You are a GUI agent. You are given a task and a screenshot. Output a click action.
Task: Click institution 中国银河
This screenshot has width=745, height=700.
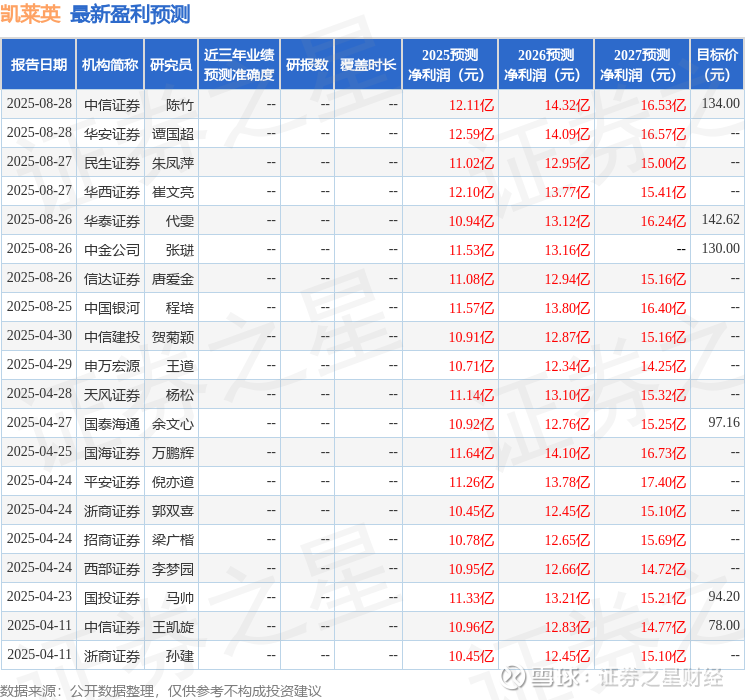[112, 308]
